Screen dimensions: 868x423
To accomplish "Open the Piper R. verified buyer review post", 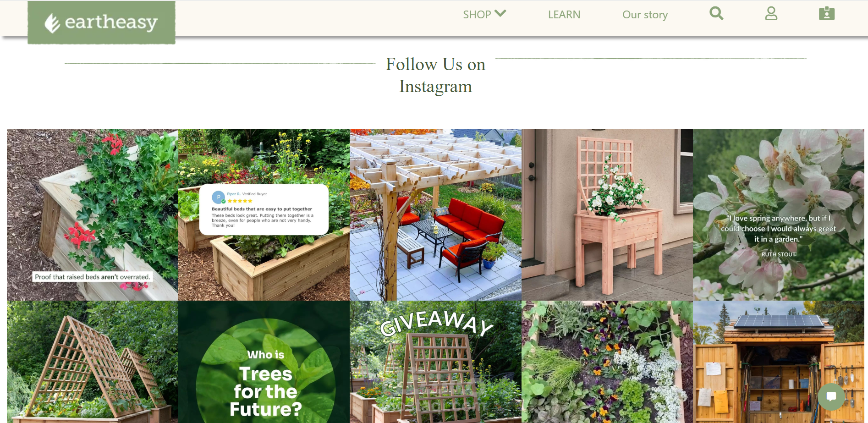I will coord(264,215).
